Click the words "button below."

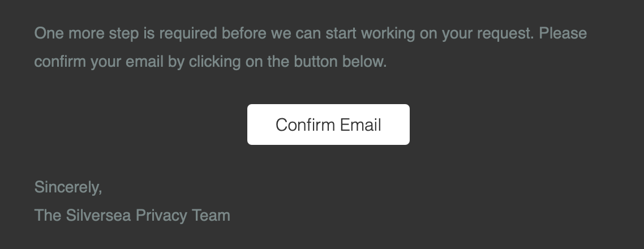click(340, 62)
